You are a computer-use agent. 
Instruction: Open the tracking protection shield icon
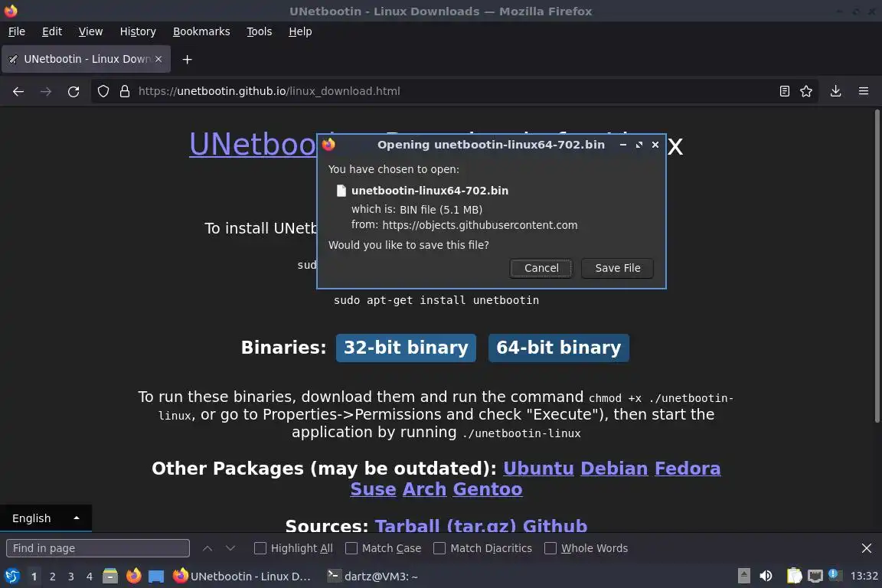click(103, 91)
